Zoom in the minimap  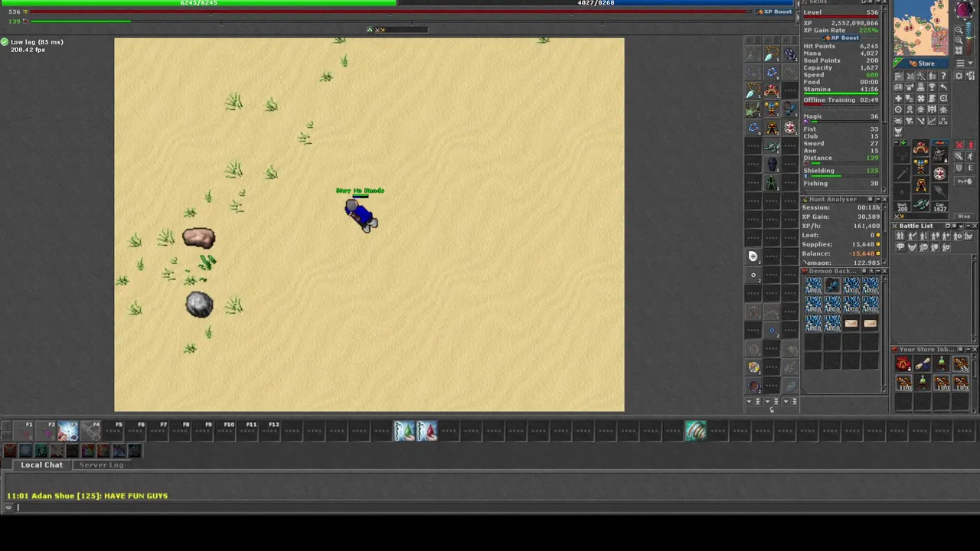coord(959,40)
